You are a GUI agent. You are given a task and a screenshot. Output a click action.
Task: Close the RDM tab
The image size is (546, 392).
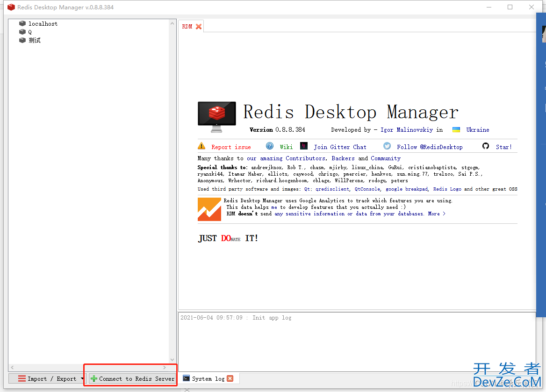[x=199, y=27]
